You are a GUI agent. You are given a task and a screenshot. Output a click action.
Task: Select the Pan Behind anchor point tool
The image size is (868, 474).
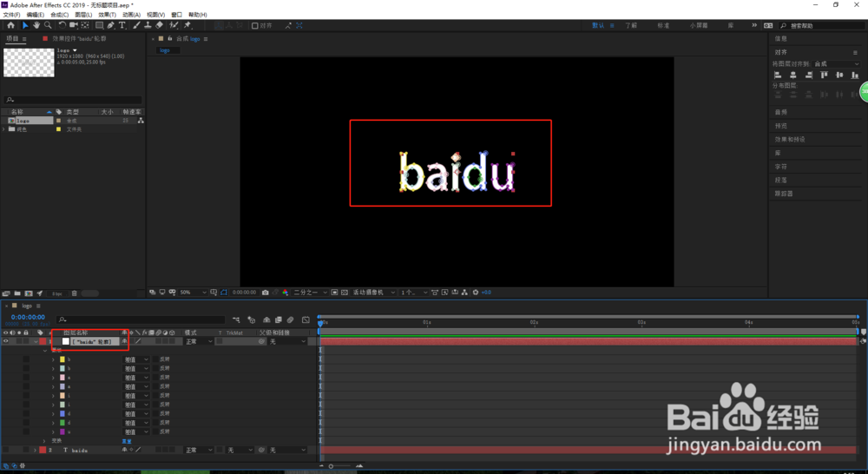click(x=85, y=25)
